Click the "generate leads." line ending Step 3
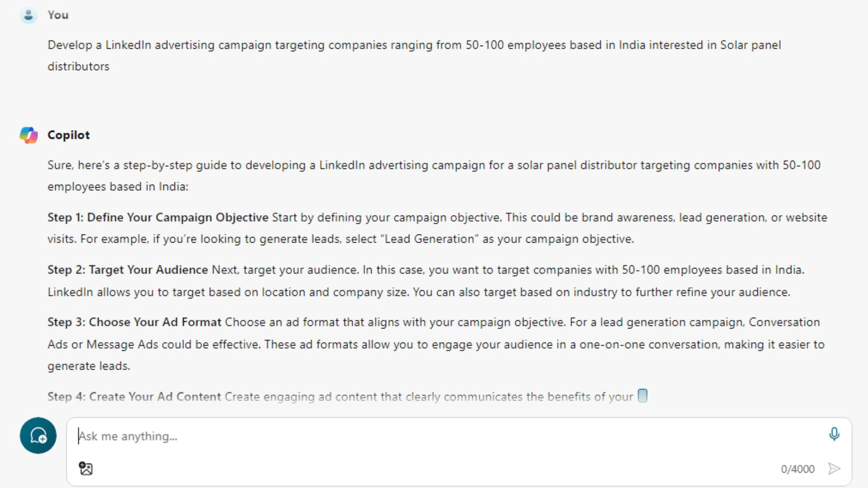The image size is (868, 488). (89, 366)
